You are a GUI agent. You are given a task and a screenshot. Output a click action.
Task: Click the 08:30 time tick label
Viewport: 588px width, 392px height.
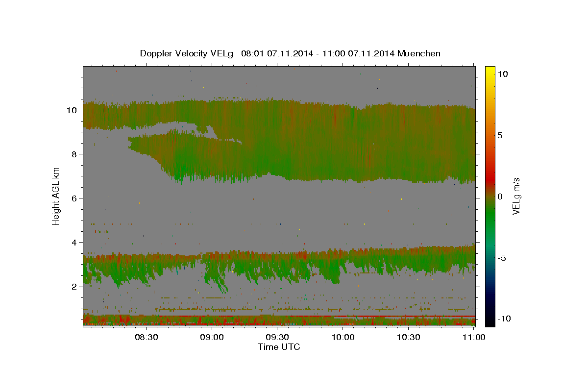coord(146,337)
